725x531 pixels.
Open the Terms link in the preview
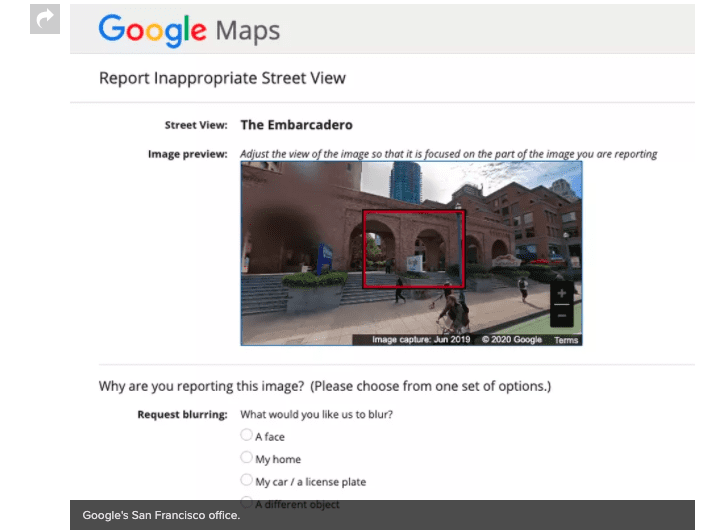coord(566,340)
